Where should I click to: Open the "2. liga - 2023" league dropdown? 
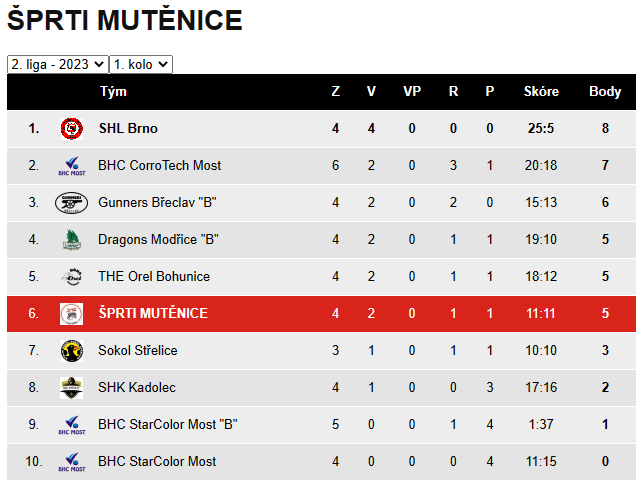click(x=58, y=65)
